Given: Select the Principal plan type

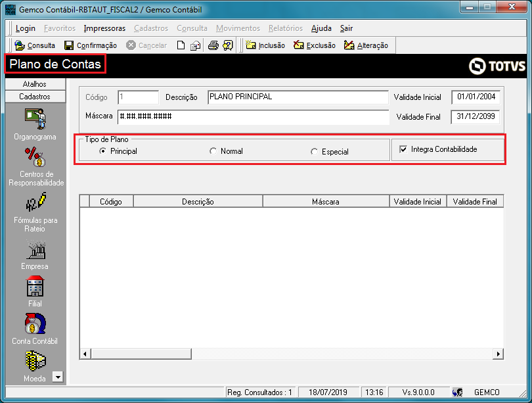Looking at the screenshot, I should tap(103, 151).
